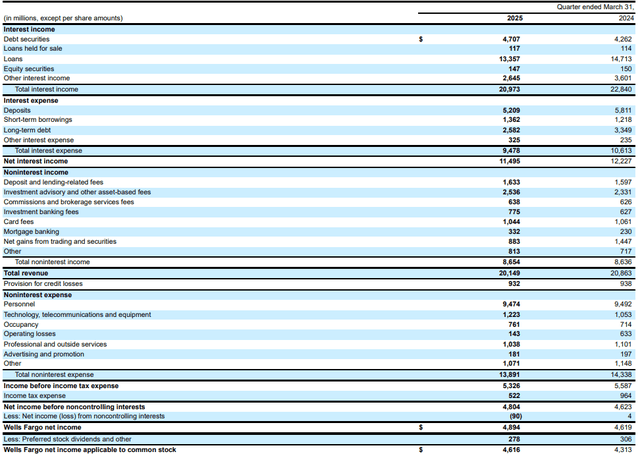
Task: Click the 2024 Debt securities value 4,262
Action: coord(622,39)
